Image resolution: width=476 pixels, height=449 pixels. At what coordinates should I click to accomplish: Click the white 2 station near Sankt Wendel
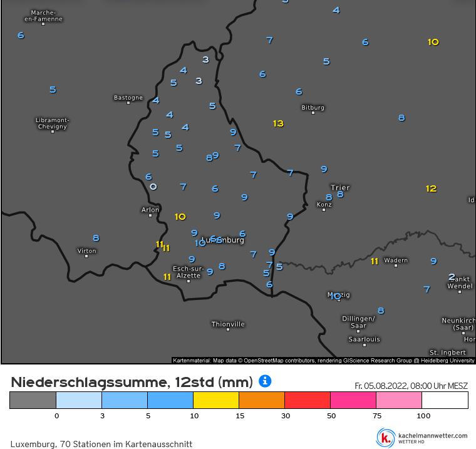click(x=452, y=277)
